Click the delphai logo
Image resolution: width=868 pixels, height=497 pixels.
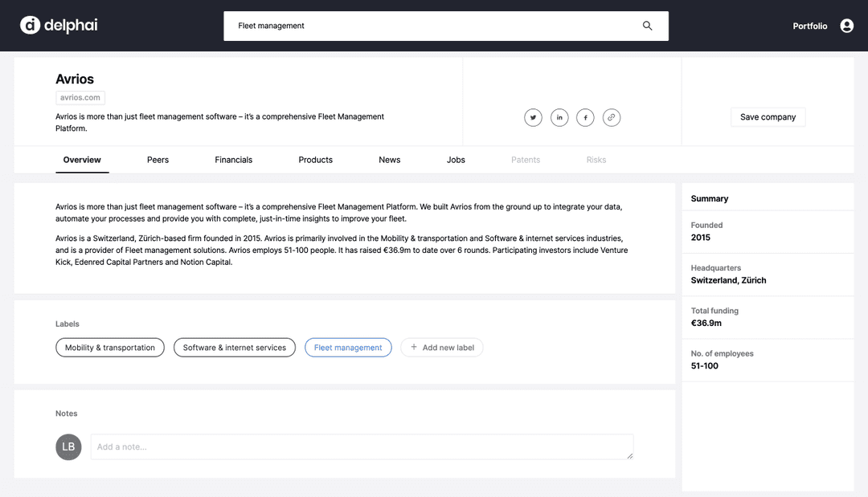59,26
